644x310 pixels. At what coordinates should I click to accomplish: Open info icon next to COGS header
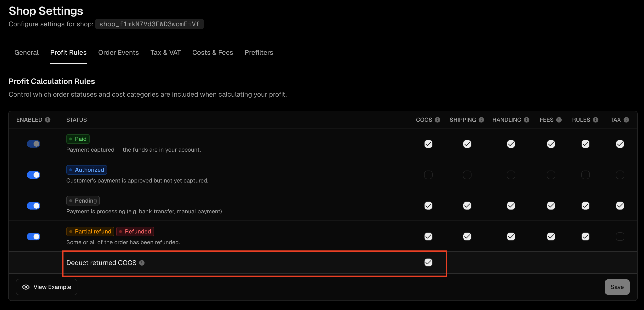pyautogui.click(x=437, y=120)
